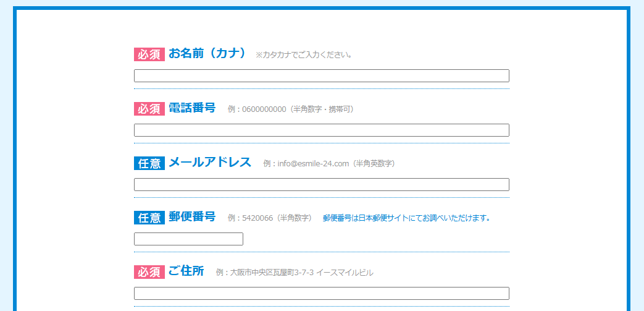644x311 pixels.
Task: Click the 任意 badge beside メールアドレス
Action: point(149,163)
